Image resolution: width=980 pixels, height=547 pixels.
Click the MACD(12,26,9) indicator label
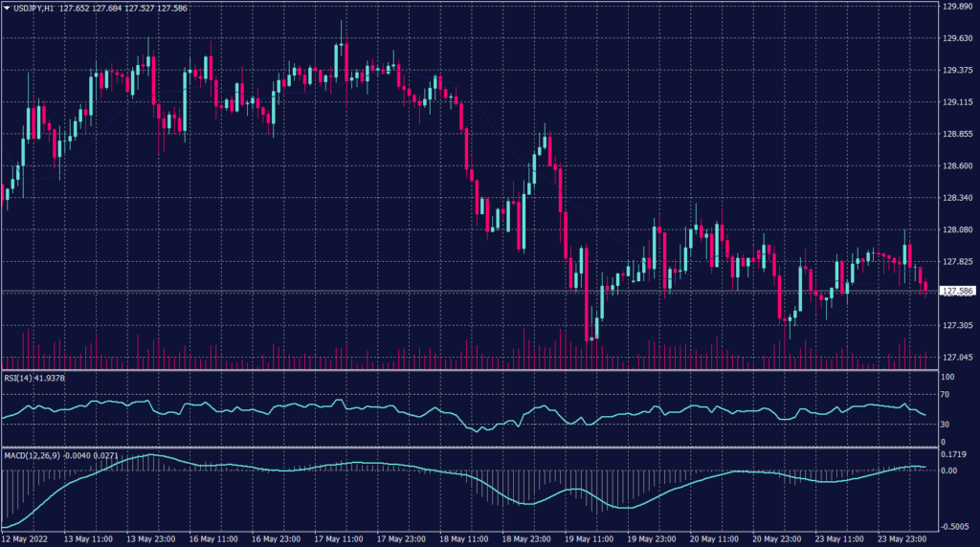31,454
